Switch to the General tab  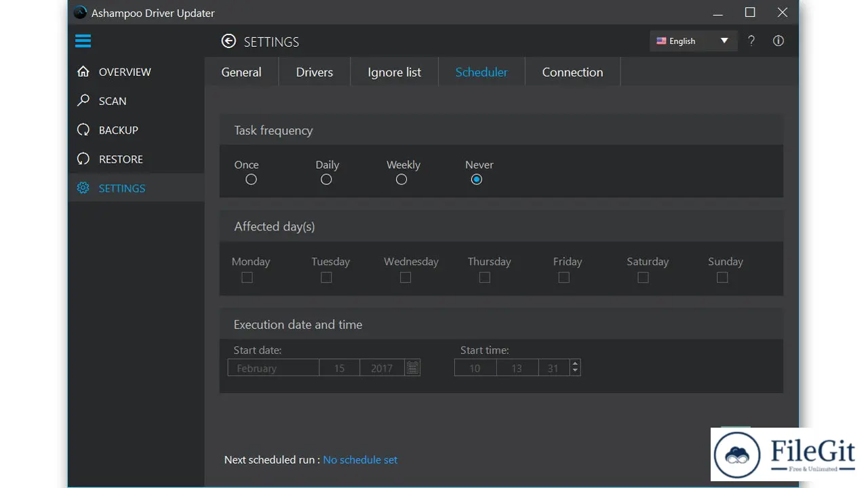point(241,72)
